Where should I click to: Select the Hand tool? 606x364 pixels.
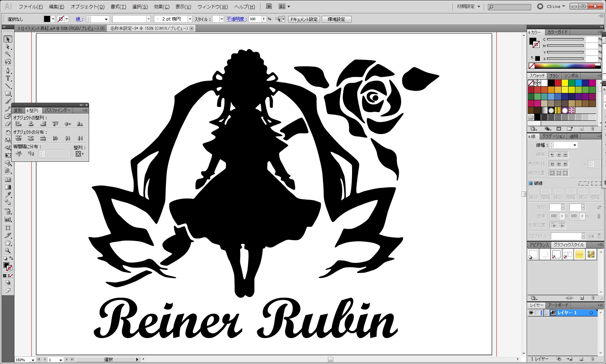(8, 243)
